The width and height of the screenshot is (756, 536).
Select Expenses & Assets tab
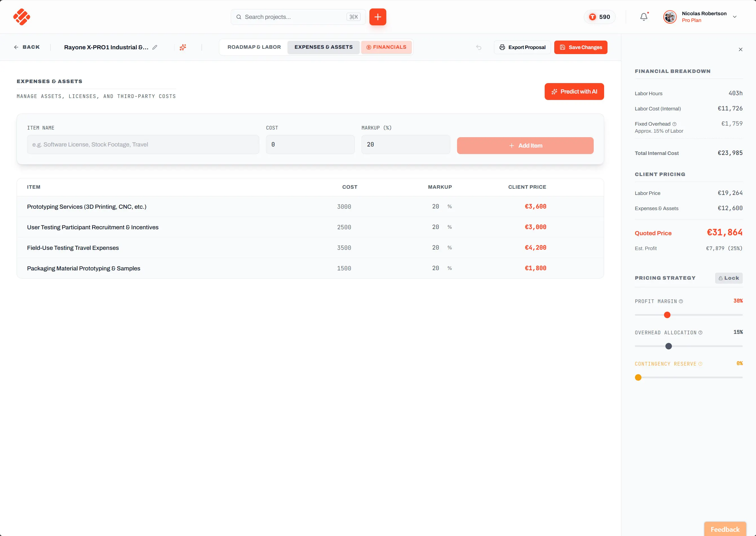click(x=323, y=47)
